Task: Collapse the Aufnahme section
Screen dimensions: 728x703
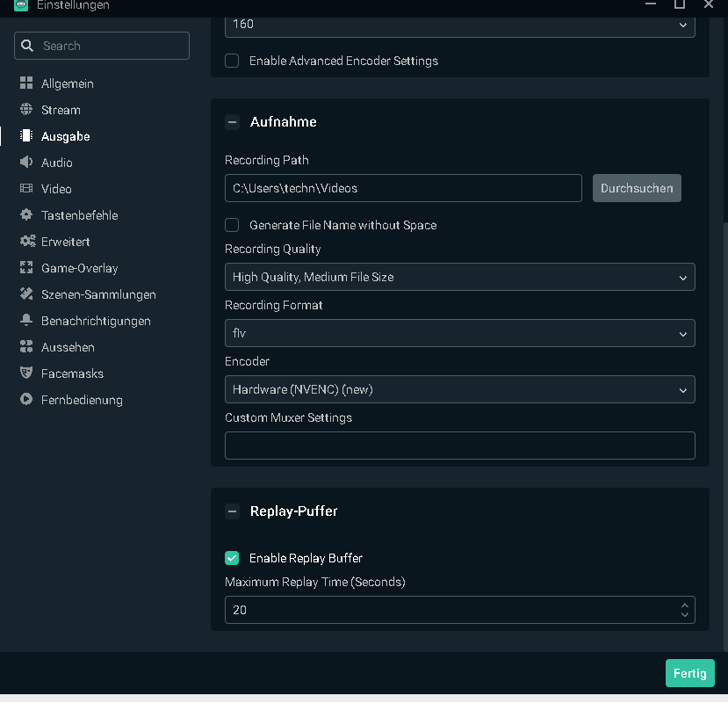Action: pos(232,122)
